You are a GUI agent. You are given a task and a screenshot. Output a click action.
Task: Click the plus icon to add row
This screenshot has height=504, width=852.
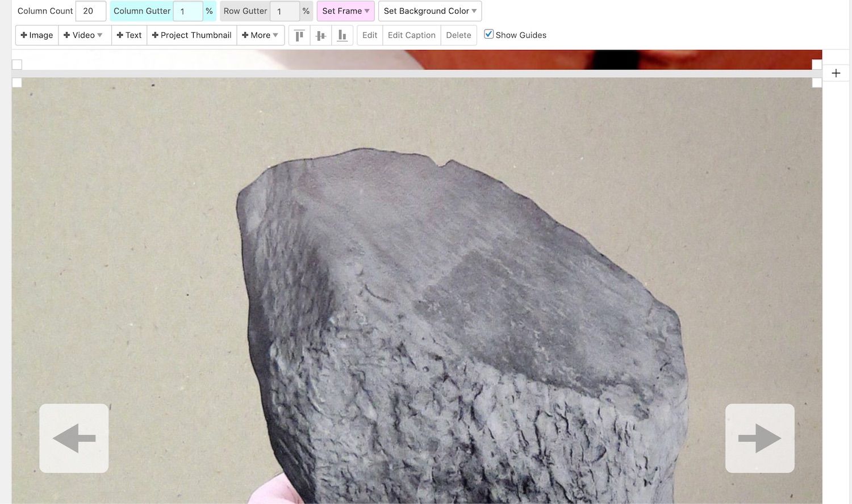click(x=836, y=73)
